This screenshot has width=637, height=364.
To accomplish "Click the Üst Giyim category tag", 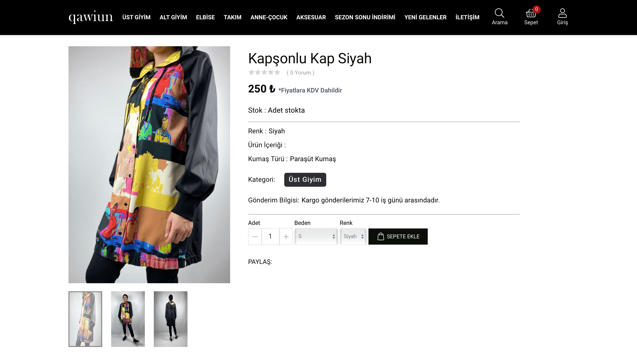I will [x=305, y=180].
